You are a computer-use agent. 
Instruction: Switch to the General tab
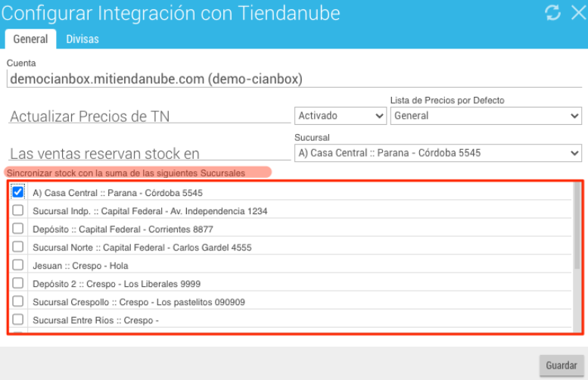click(30, 39)
